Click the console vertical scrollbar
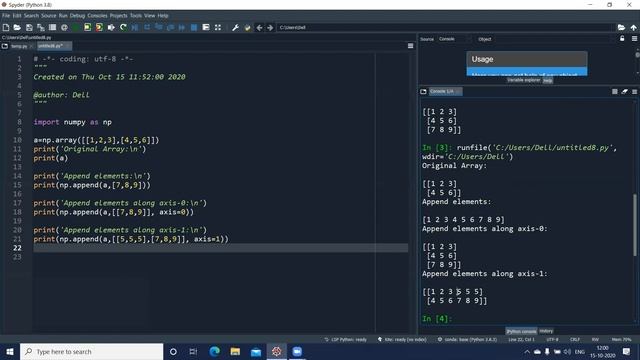This screenshot has height=360, width=640. click(635, 224)
